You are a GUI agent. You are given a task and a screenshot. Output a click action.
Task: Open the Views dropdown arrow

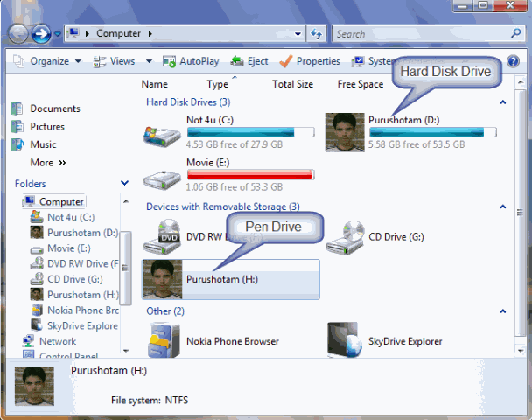coord(149,61)
